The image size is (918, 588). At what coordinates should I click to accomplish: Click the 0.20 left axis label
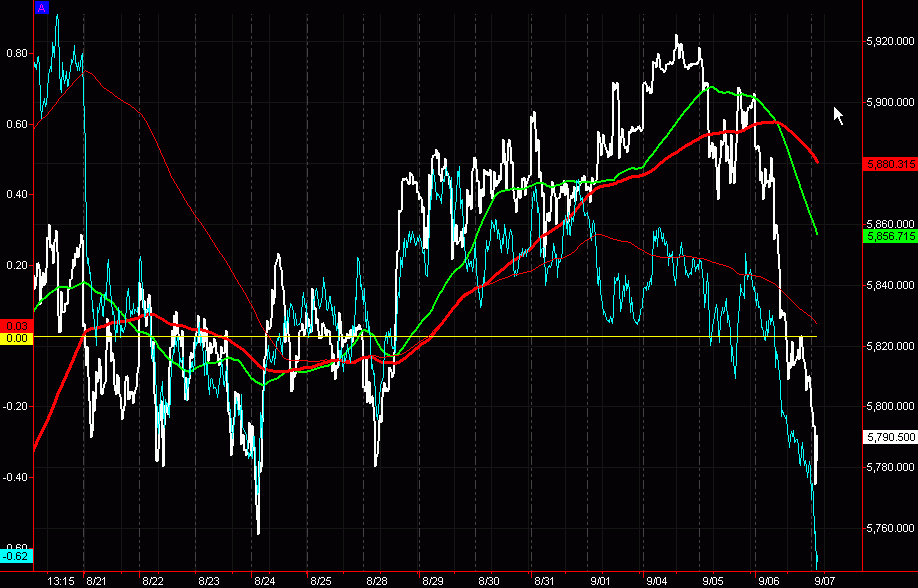point(17,265)
